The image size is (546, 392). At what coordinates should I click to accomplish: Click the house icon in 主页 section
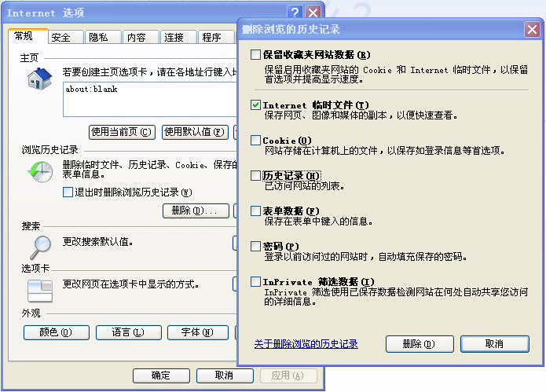[x=39, y=79]
